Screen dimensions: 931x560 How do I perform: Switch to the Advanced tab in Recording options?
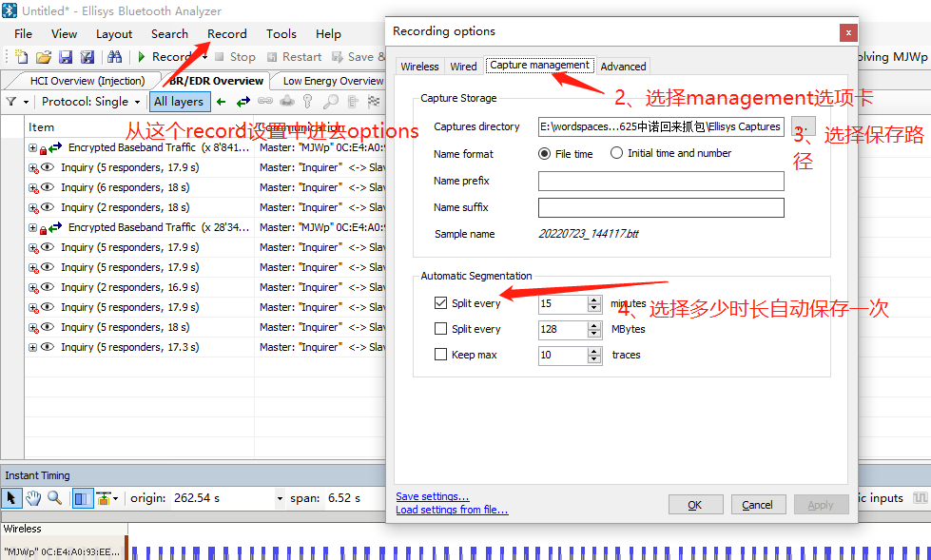(623, 67)
